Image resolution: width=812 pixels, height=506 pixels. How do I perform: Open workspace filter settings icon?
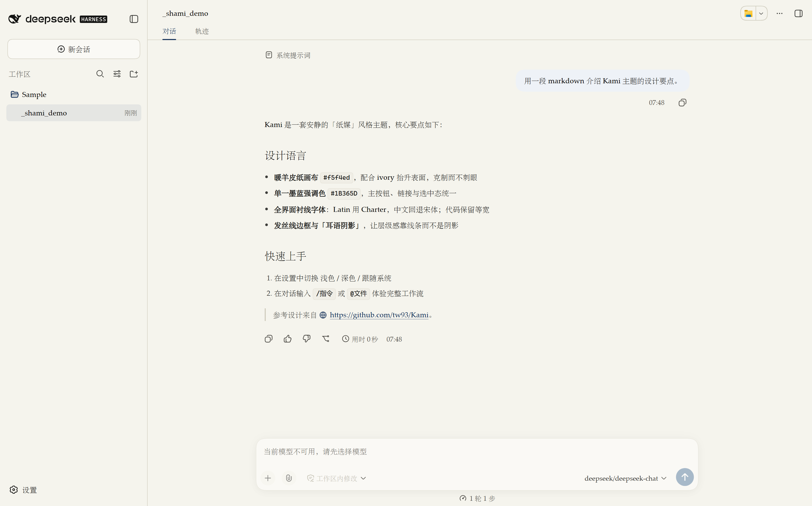point(117,74)
